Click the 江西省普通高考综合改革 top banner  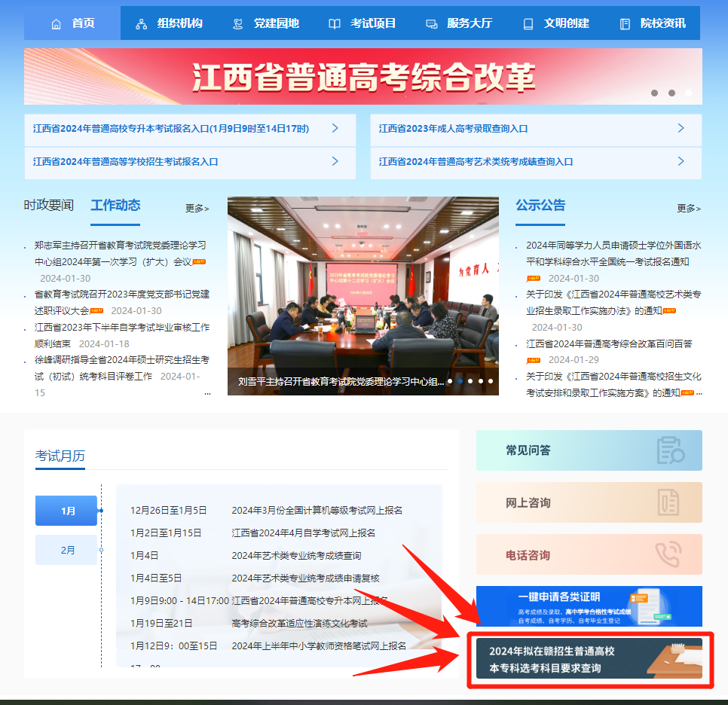(x=363, y=77)
